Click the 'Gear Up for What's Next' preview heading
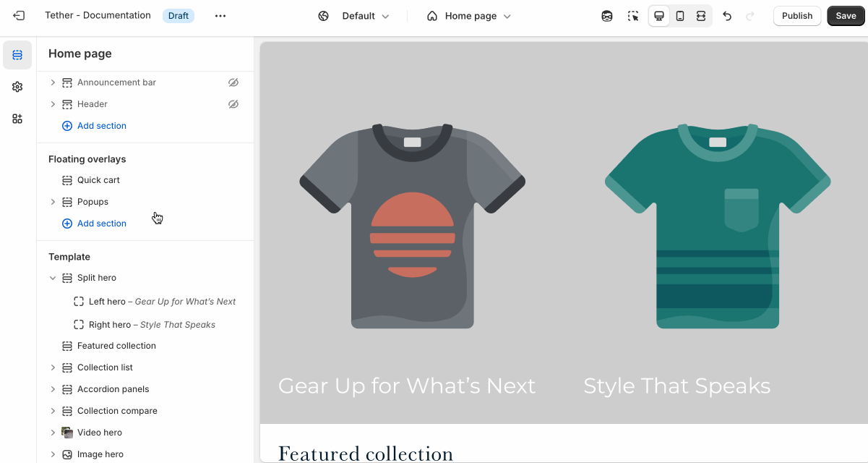Screen dimensions: 868x463 407,386
